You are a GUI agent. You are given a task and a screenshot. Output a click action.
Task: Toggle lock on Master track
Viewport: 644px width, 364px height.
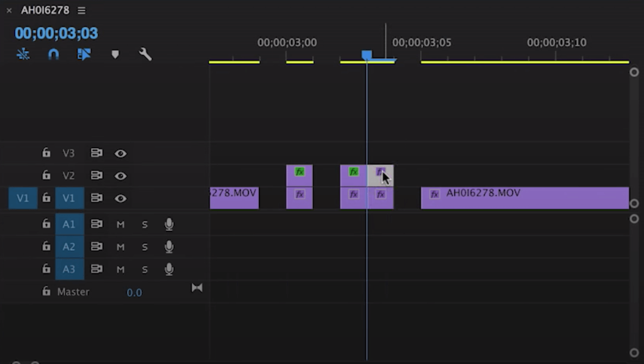46,292
